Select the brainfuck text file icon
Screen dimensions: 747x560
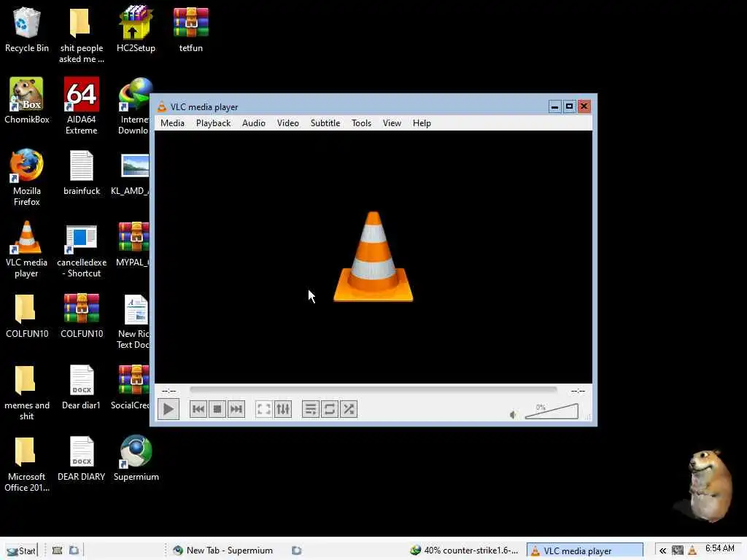(x=82, y=172)
